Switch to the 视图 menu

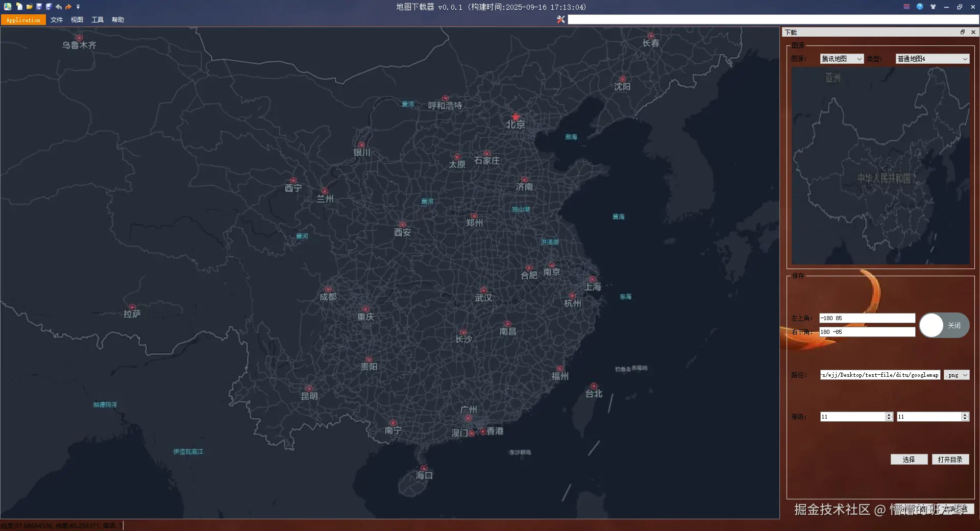coord(77,20)
